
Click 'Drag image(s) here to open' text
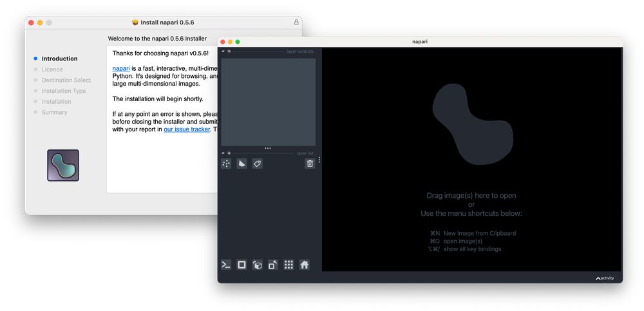click(471, 196)
